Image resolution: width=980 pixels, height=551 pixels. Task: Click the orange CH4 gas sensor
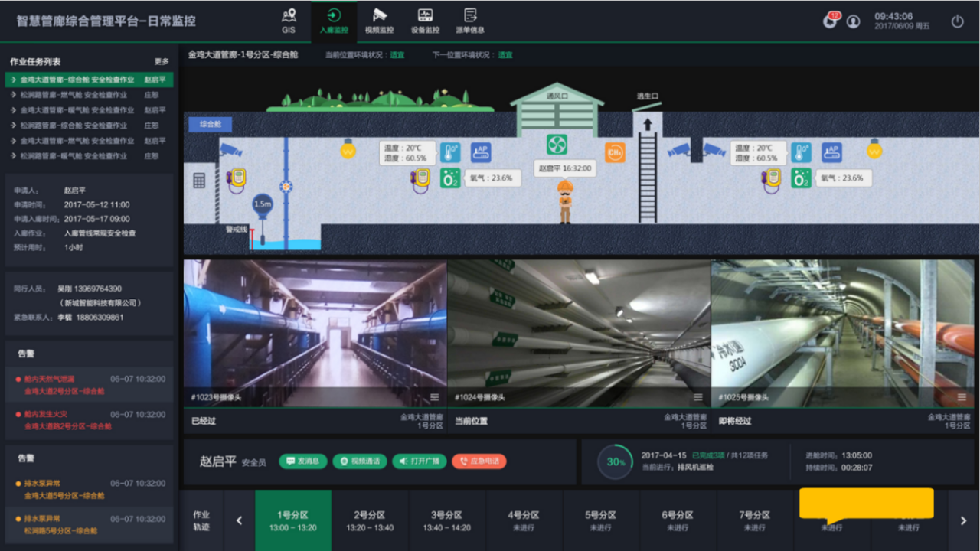[x=615, y=152]
